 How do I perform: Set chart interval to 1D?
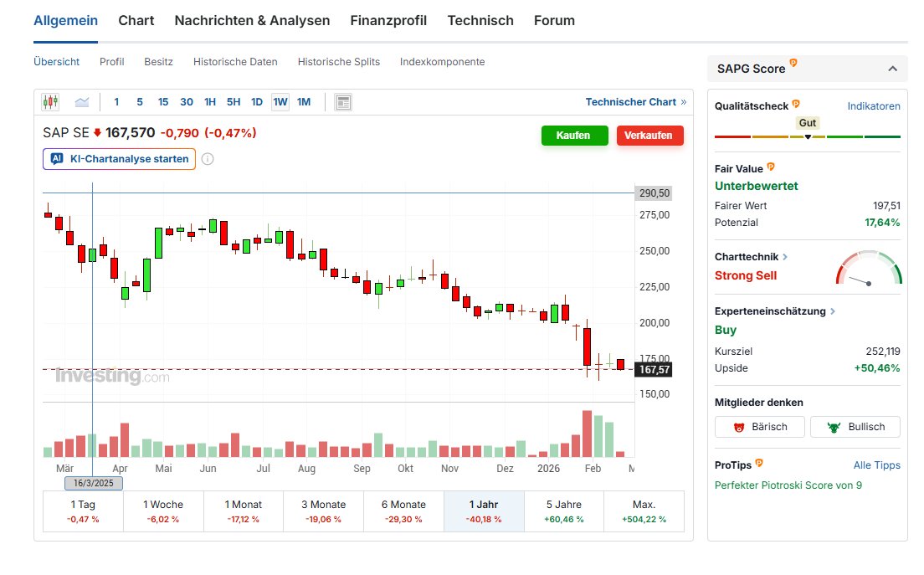click(x=257, y=102)
